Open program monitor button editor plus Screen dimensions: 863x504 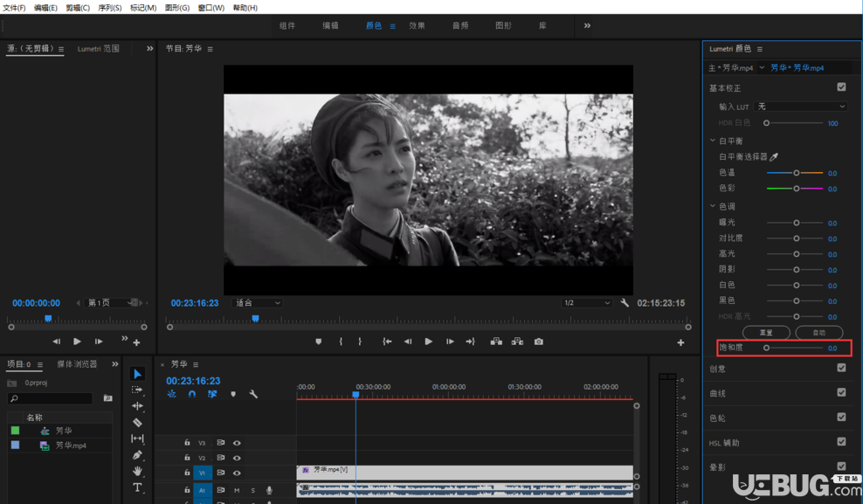pos(680,342)
